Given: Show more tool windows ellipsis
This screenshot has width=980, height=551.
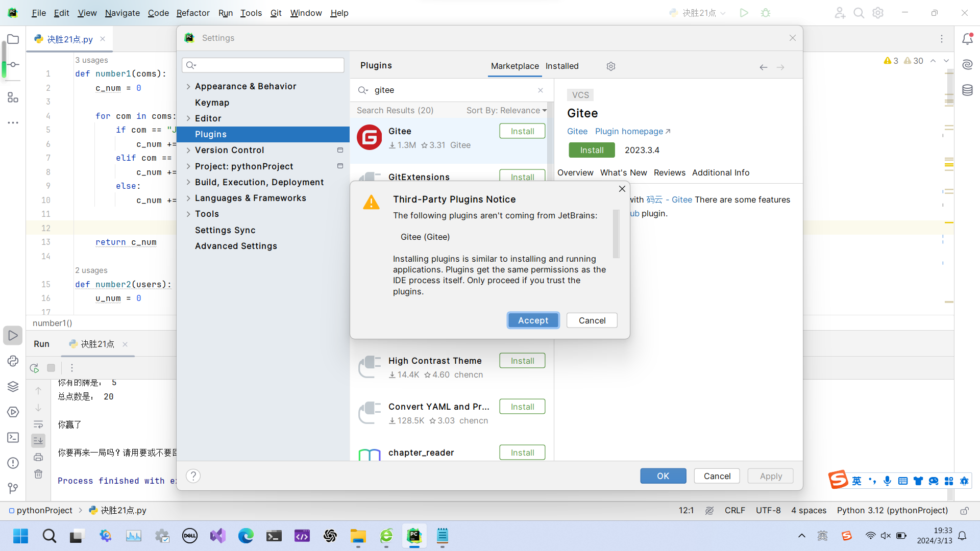Looking at the screenshot, I should click(13, 123).
